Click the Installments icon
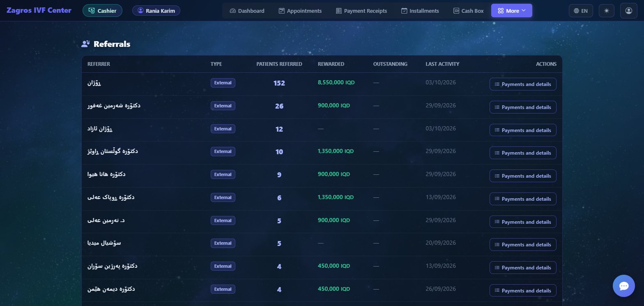The height and width of the screenshot is (306, 644). (x=404, y=11)
